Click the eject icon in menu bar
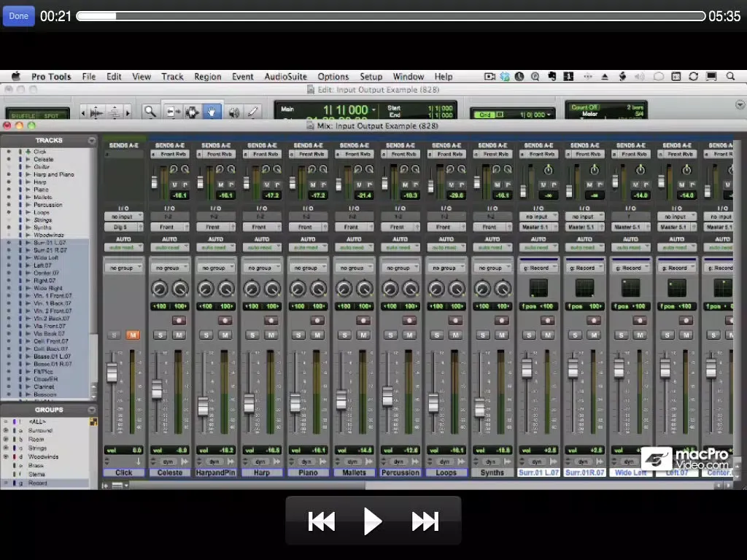Screen dimensions: 747x560 pyautogui.click(x=605, y=77)
